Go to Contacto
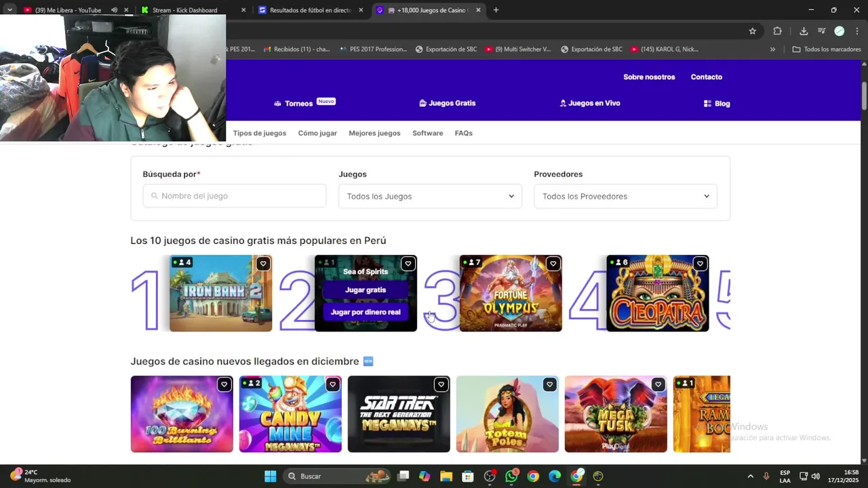Screen dimensions: 868x488 point(707,77)
